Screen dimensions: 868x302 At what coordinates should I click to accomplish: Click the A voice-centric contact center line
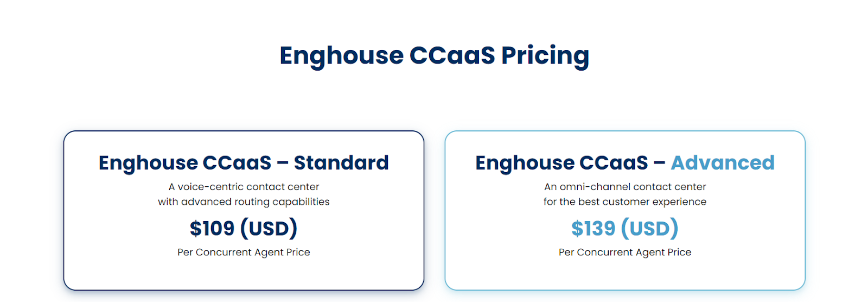tap(244, 187)
